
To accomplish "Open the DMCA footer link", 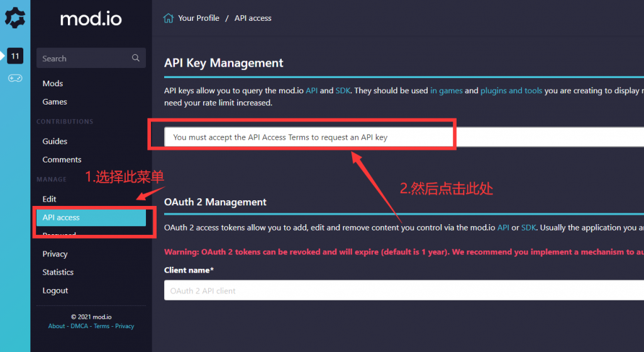I will pos(79,326).
